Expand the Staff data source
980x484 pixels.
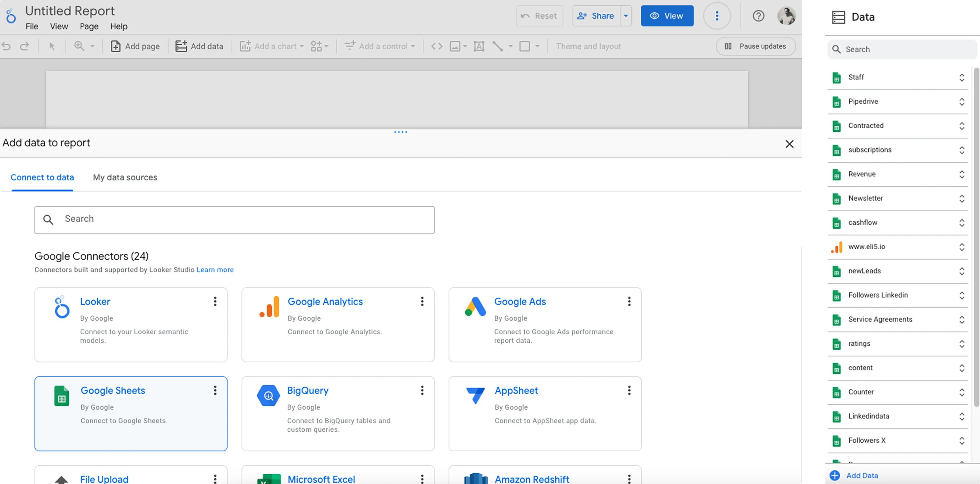pyautogui.click(x=962, y=77)
